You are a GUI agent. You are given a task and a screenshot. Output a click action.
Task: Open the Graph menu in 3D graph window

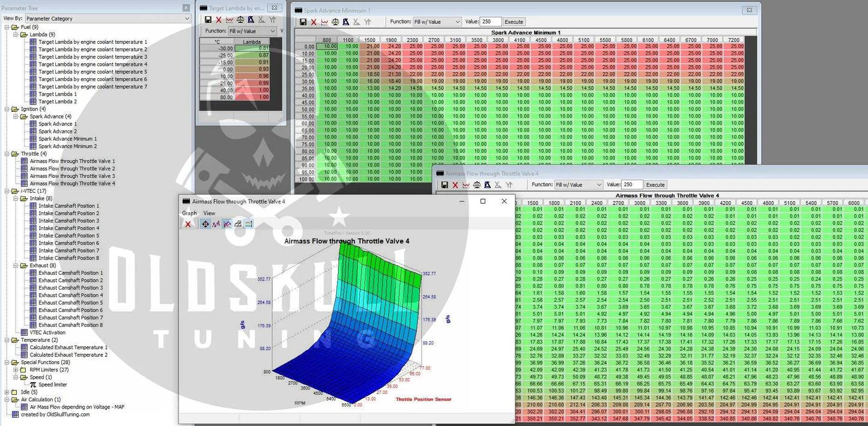point(189,213)
